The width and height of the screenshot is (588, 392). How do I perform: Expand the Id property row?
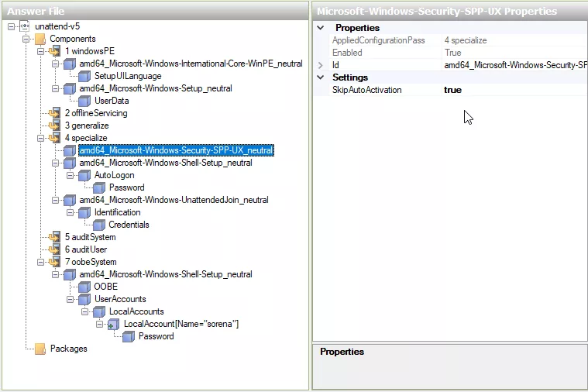(x=321, y=65)
